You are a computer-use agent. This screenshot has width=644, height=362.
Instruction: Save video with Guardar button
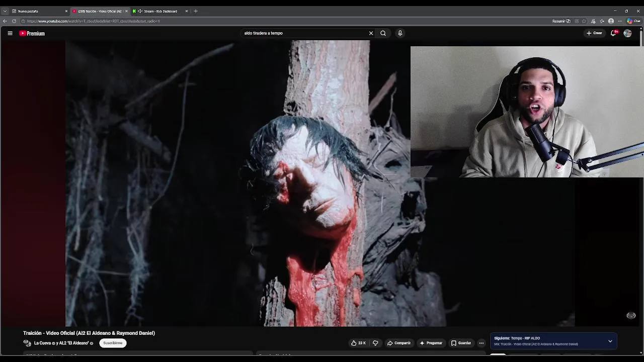[461, 343]
